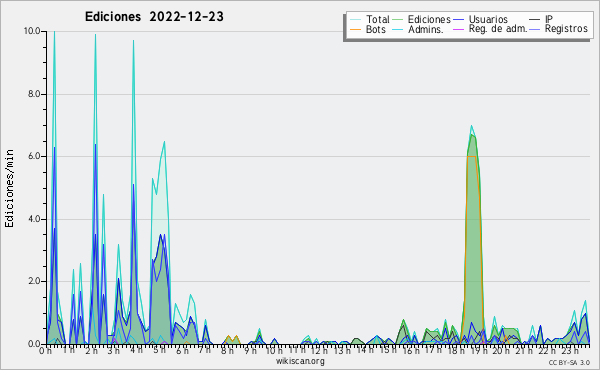Select the IP legend label
Viewport: 600px width, 370px height.
point(549,19)
